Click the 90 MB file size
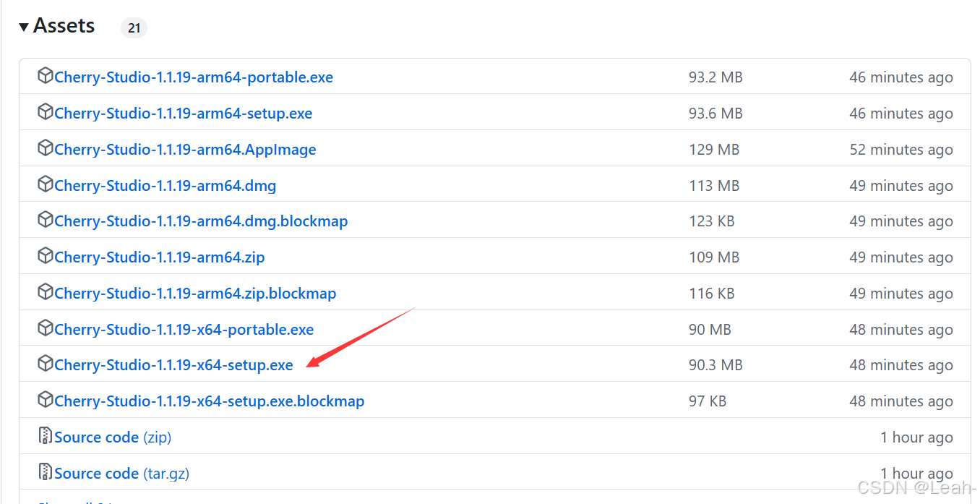Viewport: 980px width, 504px height. pyautogui.click(x=710, y=330)
